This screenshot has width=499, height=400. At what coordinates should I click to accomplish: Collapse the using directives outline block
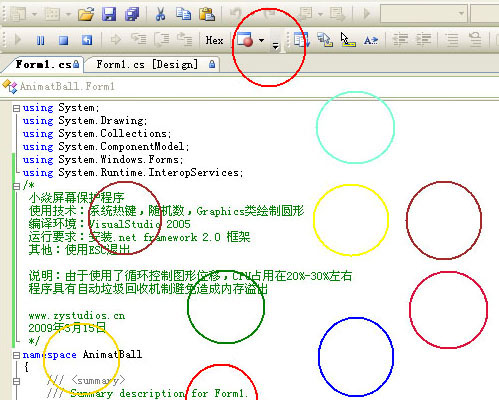[x=16, y=108]
